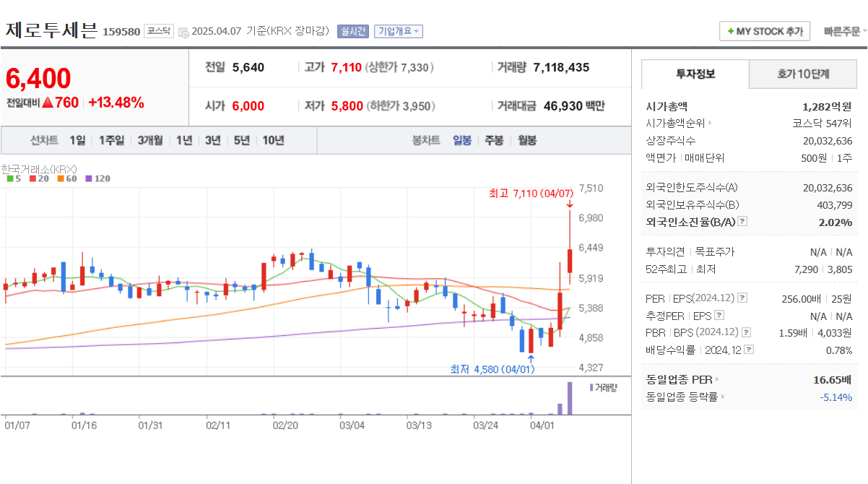This screenshot has width=868, height=484.
Task: Select the 3년 line chart period
Action: point(212,140)
